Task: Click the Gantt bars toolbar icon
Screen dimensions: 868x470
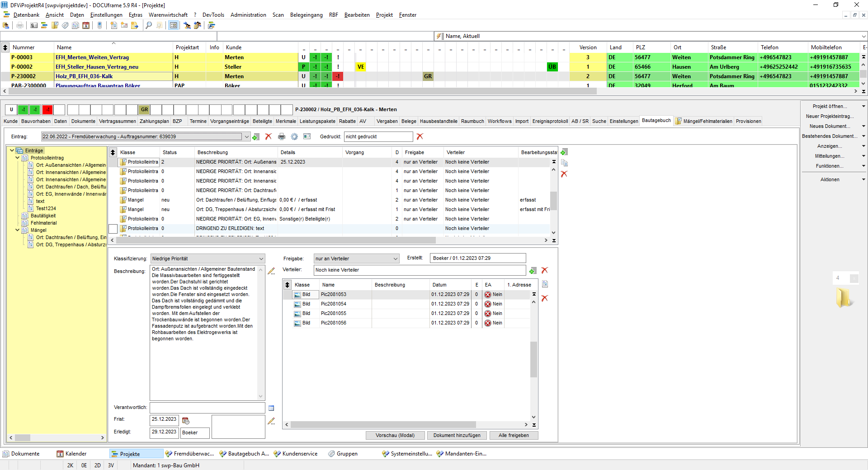Action: (x=44, y=25)
